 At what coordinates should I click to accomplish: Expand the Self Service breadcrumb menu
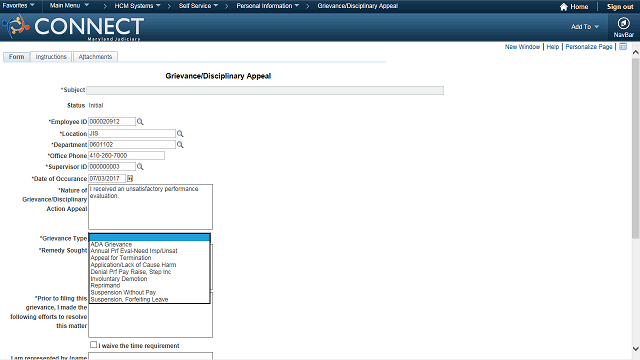[198, 6]
